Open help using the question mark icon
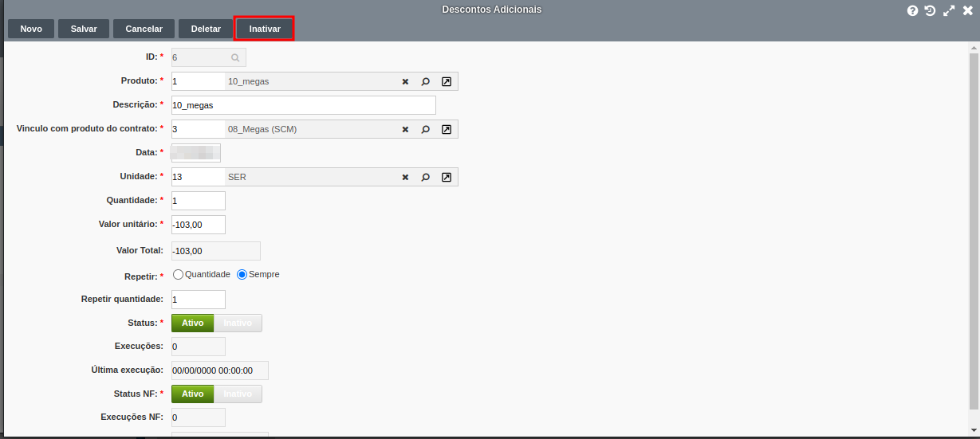 pyautogui.click(x=912, y=10)
